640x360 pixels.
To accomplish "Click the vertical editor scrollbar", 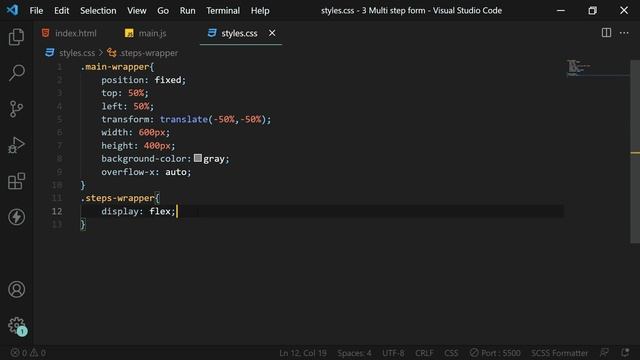I will click(x=635, y=151).
